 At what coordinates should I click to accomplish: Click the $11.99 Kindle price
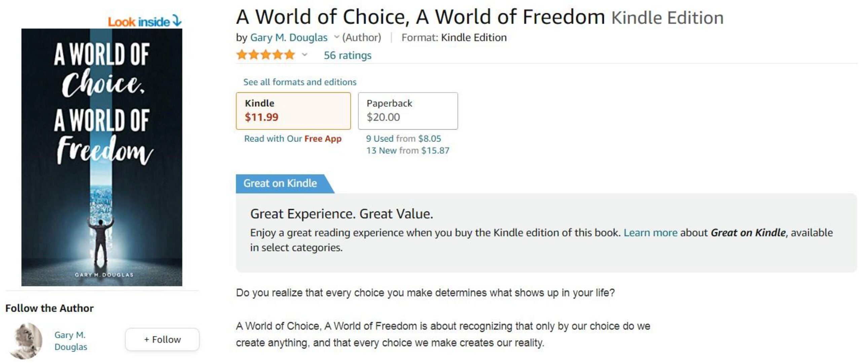pyautogui.click(x=261, y=117)
